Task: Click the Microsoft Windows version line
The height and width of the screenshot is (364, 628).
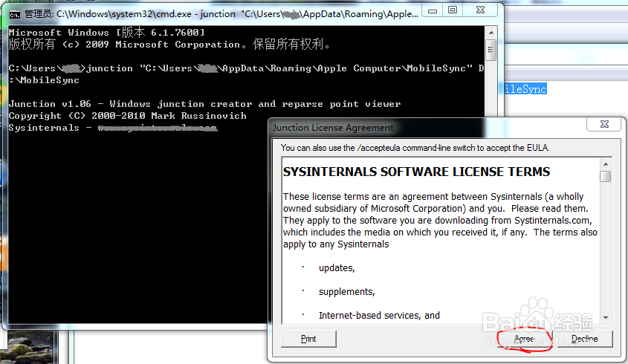Action: 106,33
